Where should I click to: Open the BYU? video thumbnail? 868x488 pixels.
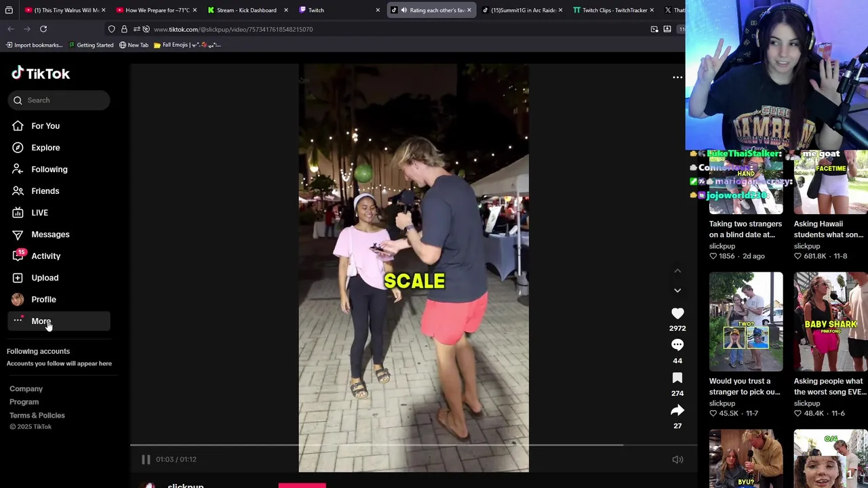(746, 459)
